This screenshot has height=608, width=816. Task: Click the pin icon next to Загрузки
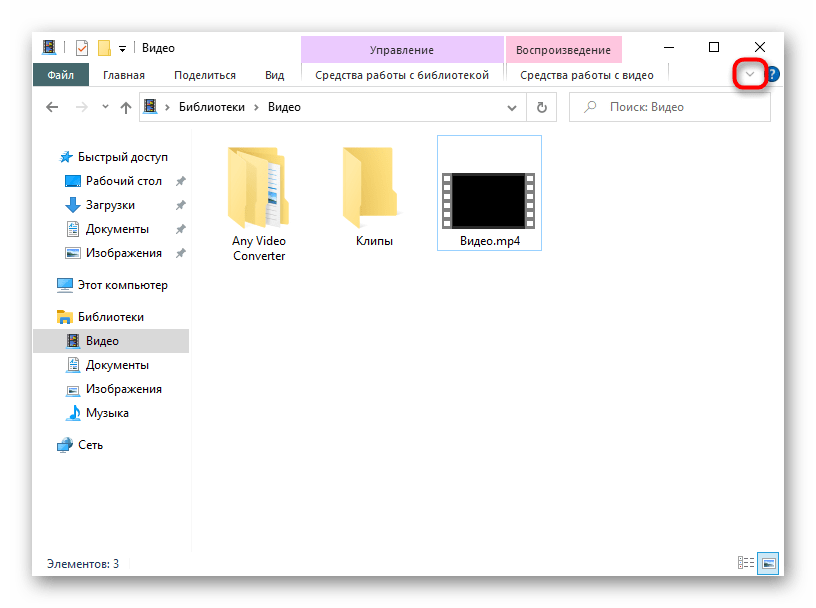point(181,205)
